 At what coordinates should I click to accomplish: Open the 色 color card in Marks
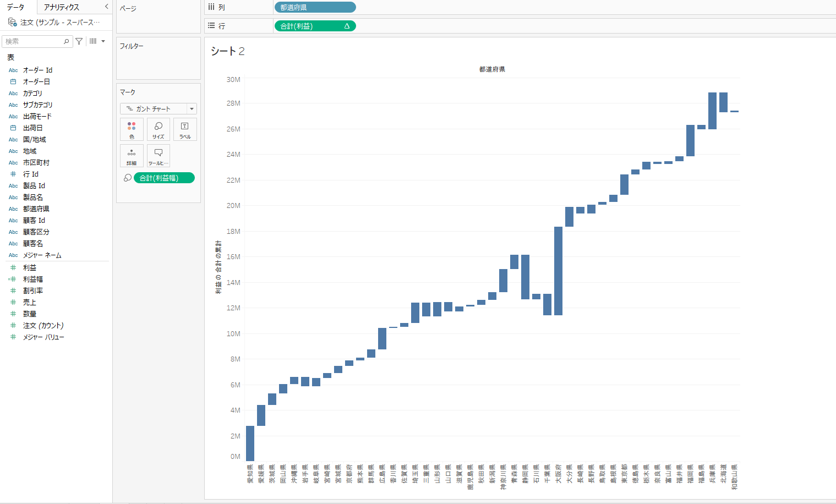point(132,129)
